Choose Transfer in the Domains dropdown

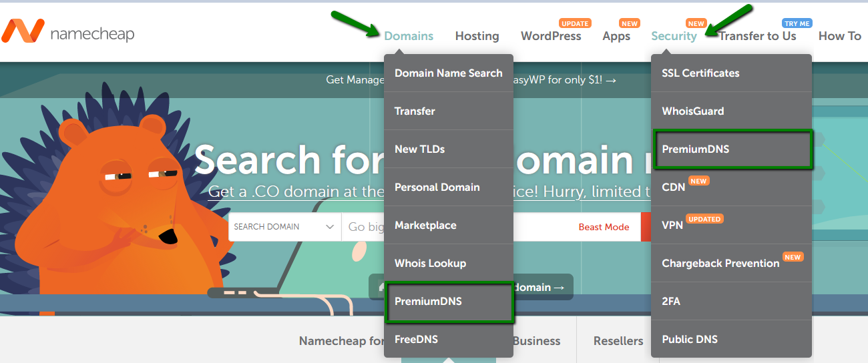pyautogui.click(x=449, y=111)
